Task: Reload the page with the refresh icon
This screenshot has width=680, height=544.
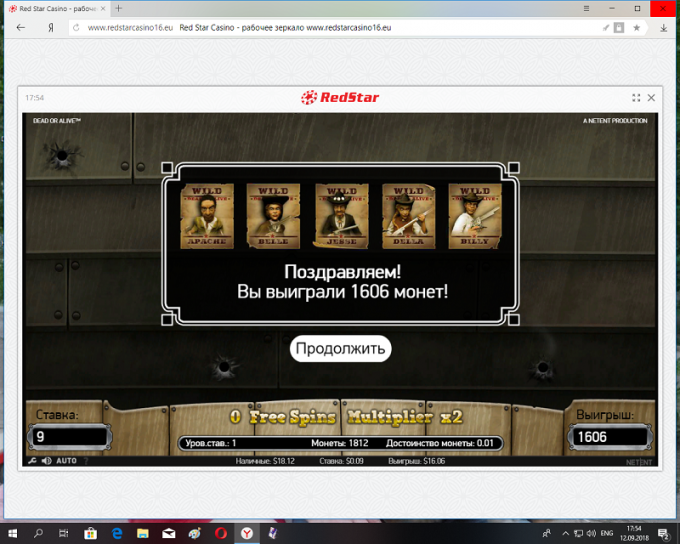Action: 76,28
